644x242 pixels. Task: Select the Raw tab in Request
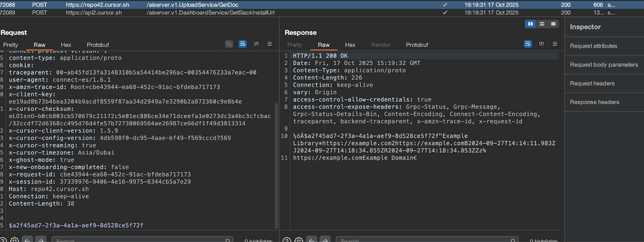tap(39, 45)
